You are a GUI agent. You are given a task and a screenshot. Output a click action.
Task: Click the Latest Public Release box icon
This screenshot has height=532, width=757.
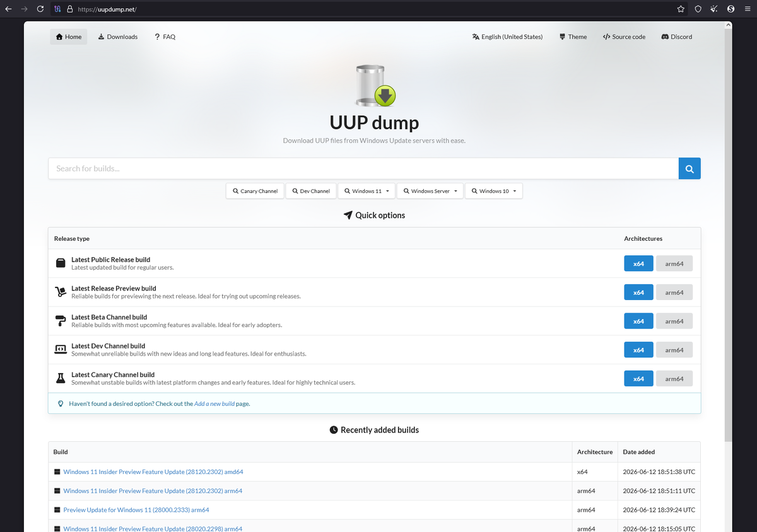click(x=61, y=263)
